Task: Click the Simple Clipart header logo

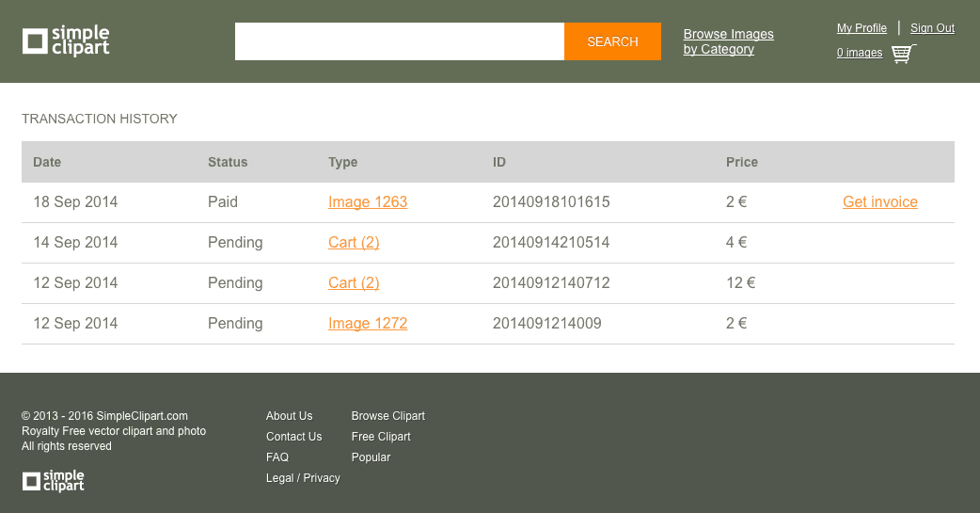Action: [x=66, y=41]
